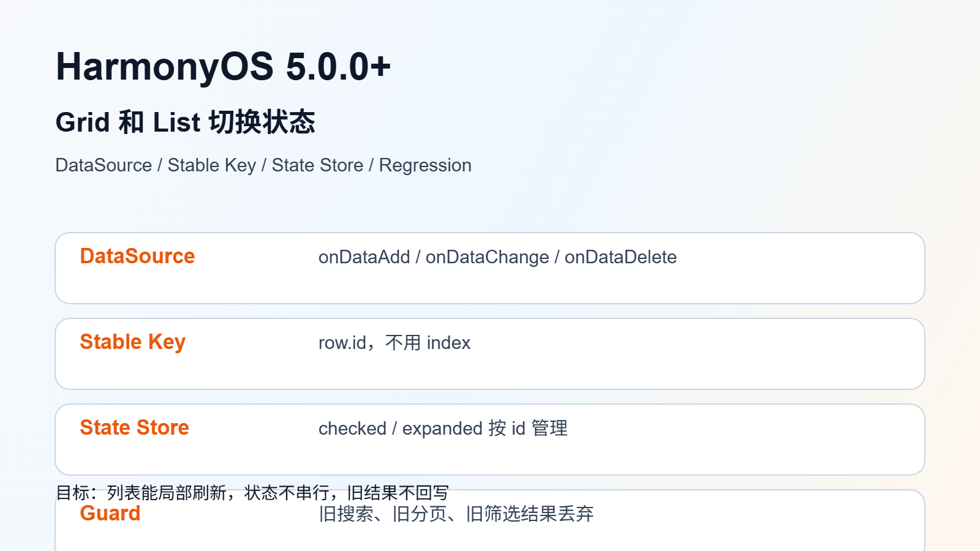
Task: Click the 目标:列表能局部刷新 goal sentence
Action: [x=252, y=492]
